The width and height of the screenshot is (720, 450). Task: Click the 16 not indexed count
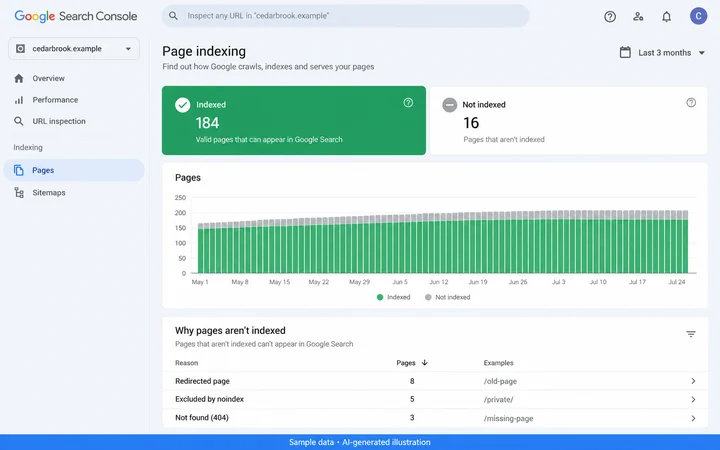471,123
